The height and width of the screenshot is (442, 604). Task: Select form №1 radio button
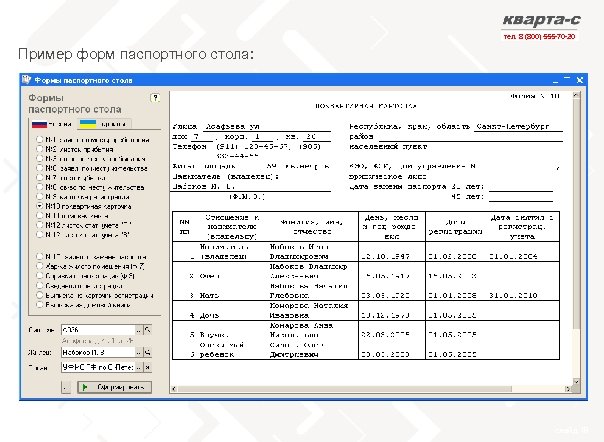39,139
